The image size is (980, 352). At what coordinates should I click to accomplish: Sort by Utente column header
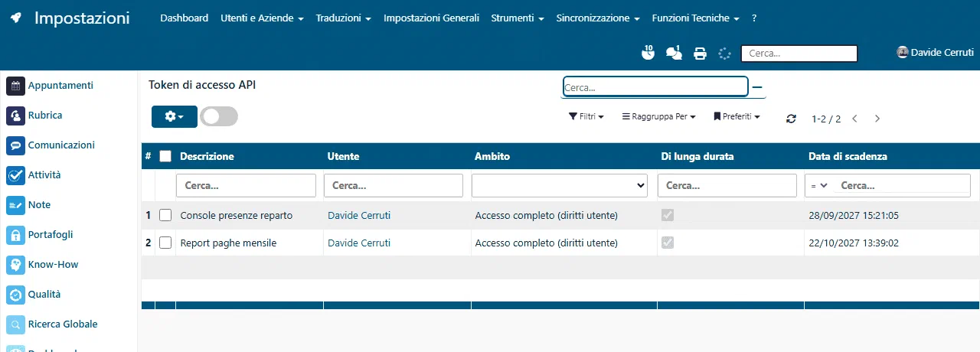pyautogui.click(x=343, y=156)
